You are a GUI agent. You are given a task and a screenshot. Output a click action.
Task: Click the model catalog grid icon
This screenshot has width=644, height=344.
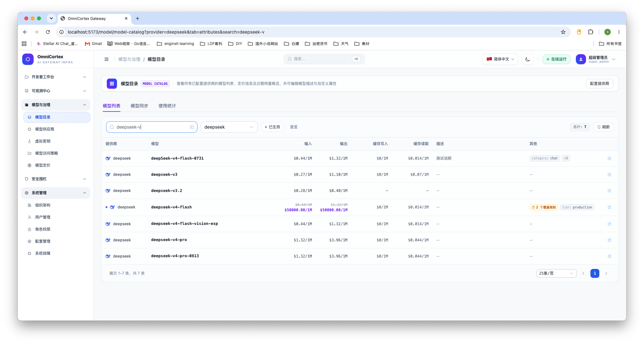[x=112, y=84]
